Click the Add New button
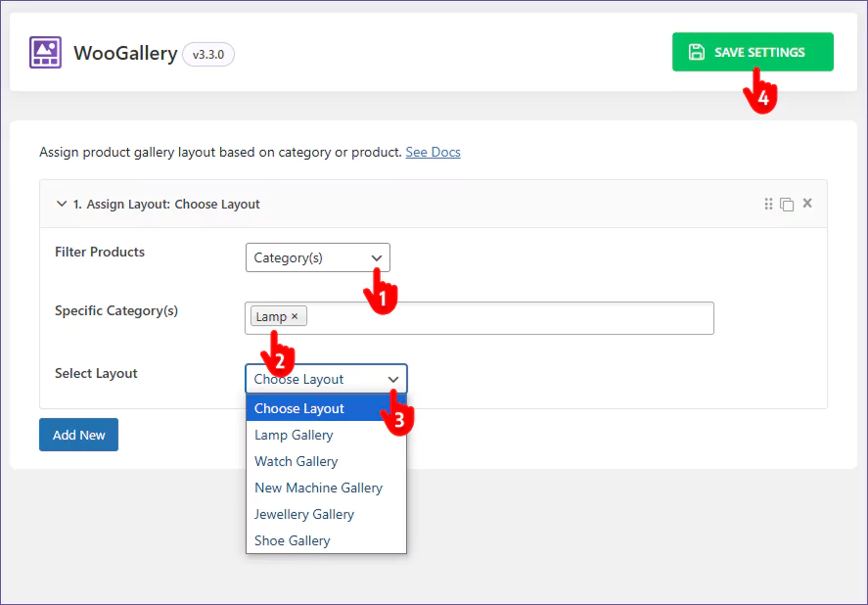This screenshot has height=605, width=868. tap(78, 435)
